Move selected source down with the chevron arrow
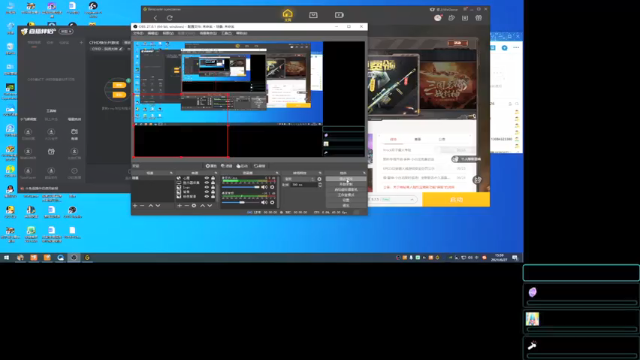The height and width of the screenshot is (360, 640). point(209,206)
